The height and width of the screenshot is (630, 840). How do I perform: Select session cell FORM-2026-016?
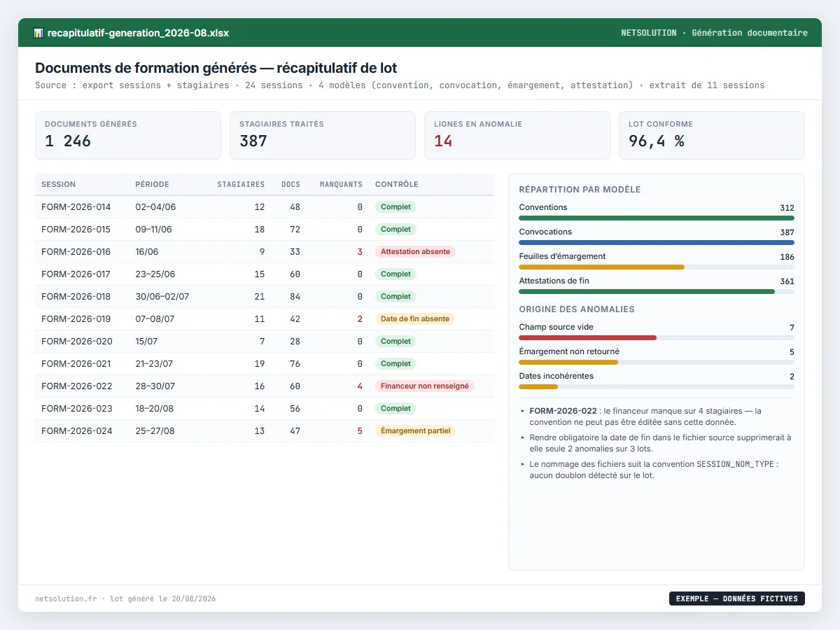pyautogui.click(x=76, y=252)
